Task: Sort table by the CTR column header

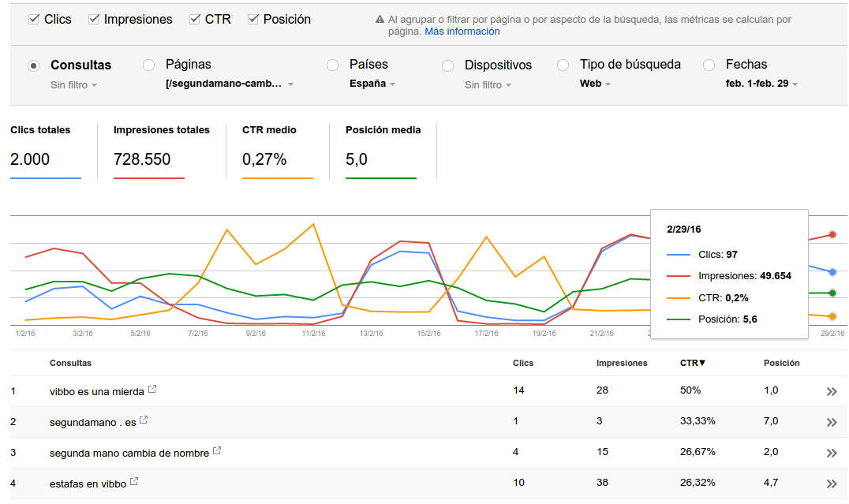Action: click(x=693, y=363)
